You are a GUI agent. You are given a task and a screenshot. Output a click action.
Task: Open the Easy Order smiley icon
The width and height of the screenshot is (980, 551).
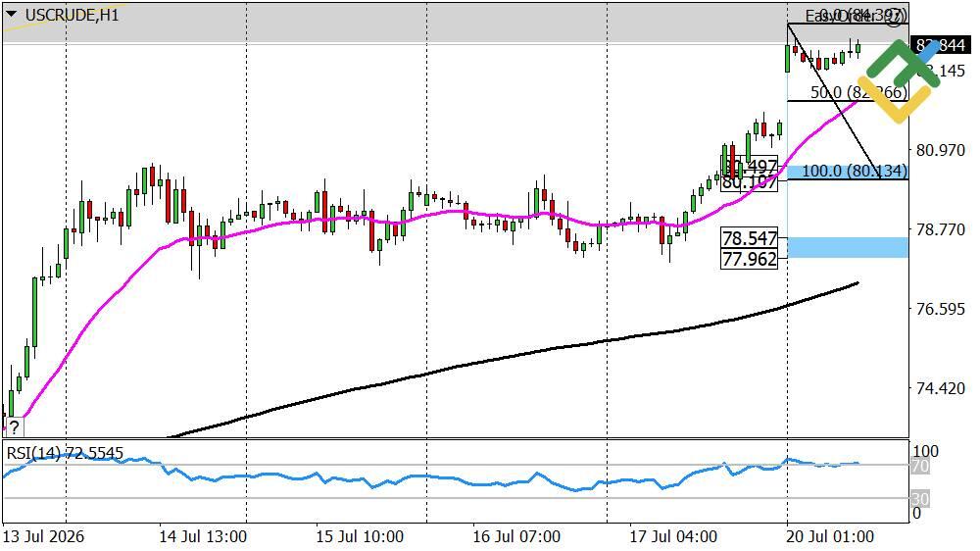click(x=895, y=17)
